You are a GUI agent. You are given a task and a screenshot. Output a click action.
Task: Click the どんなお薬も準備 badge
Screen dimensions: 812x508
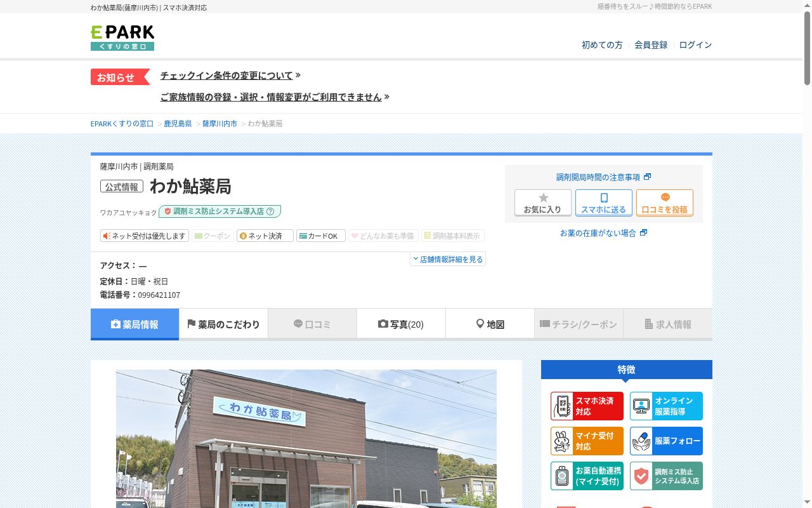point(383,236)
